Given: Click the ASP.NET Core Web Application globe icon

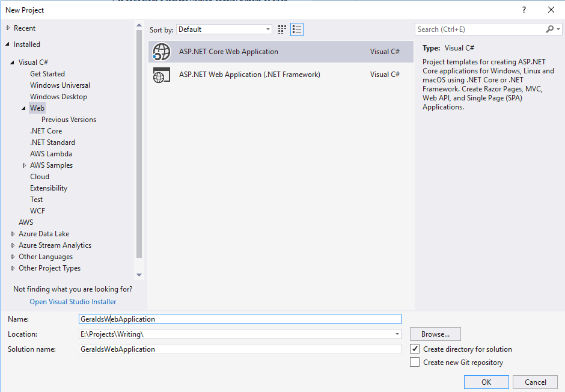Looking at the screenshot, I should click(x=162, y=52).
